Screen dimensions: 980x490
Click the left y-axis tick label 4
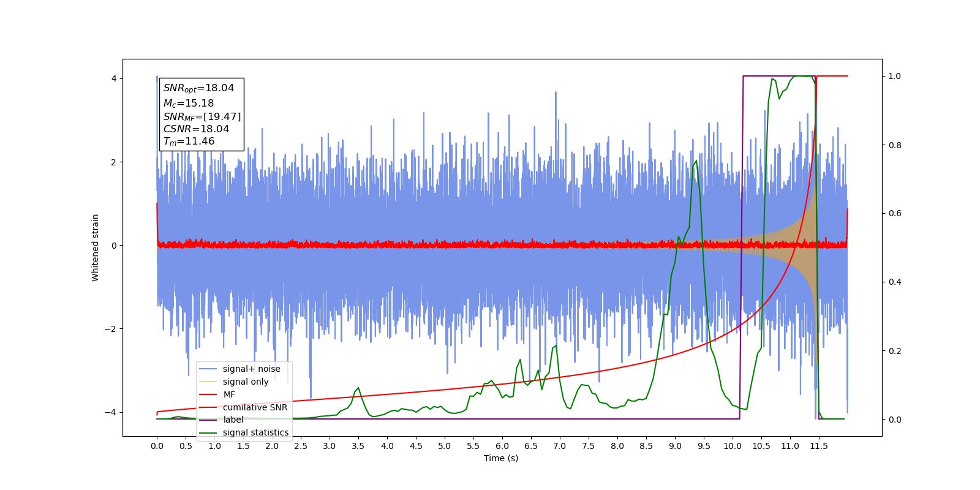coord(114,79)
